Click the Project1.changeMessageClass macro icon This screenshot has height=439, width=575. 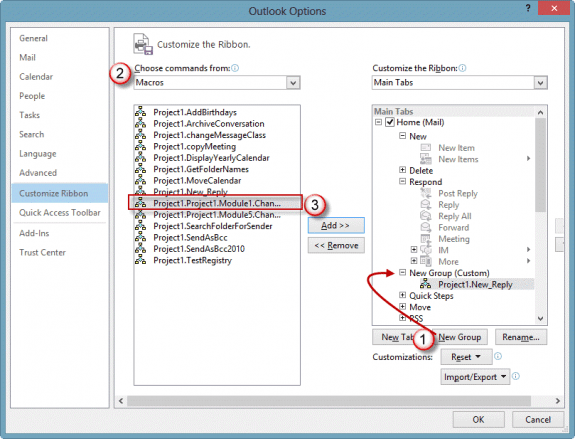point(140,134)
